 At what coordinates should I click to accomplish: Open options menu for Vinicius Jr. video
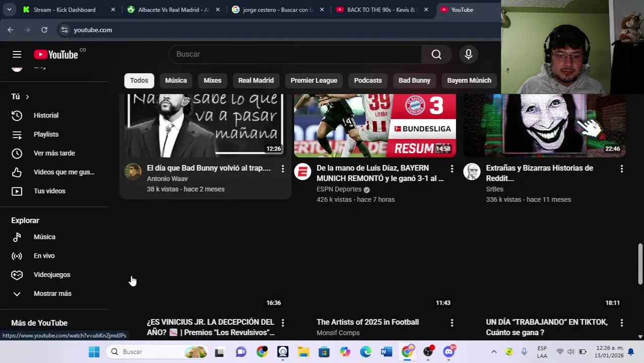tap(283, 323)
